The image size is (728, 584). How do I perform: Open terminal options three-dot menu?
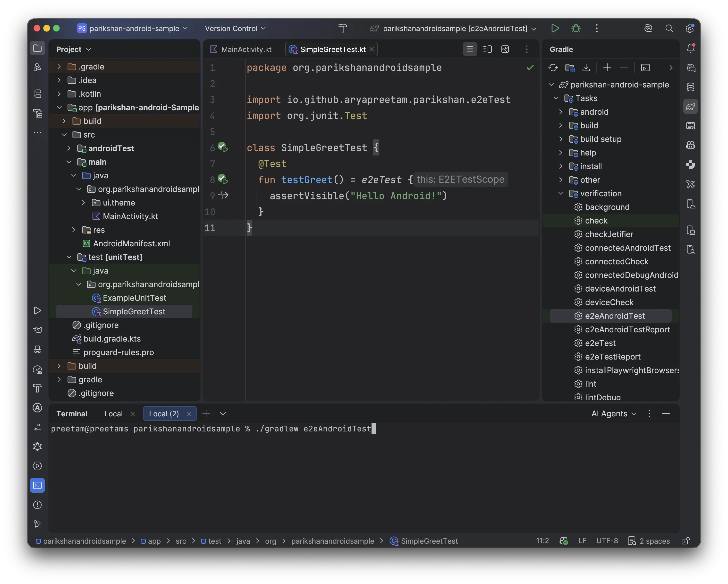pyautogui.click(x=649, y=413)
